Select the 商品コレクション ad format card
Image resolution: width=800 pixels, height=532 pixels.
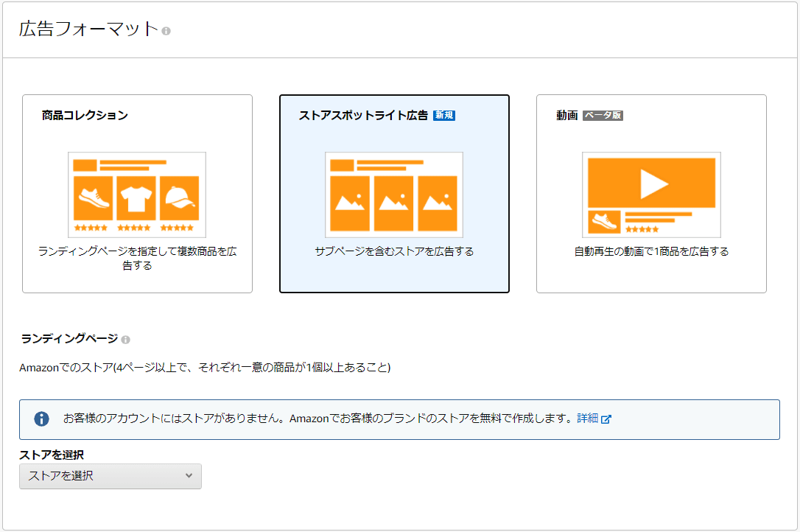click(x=137, y=194)
